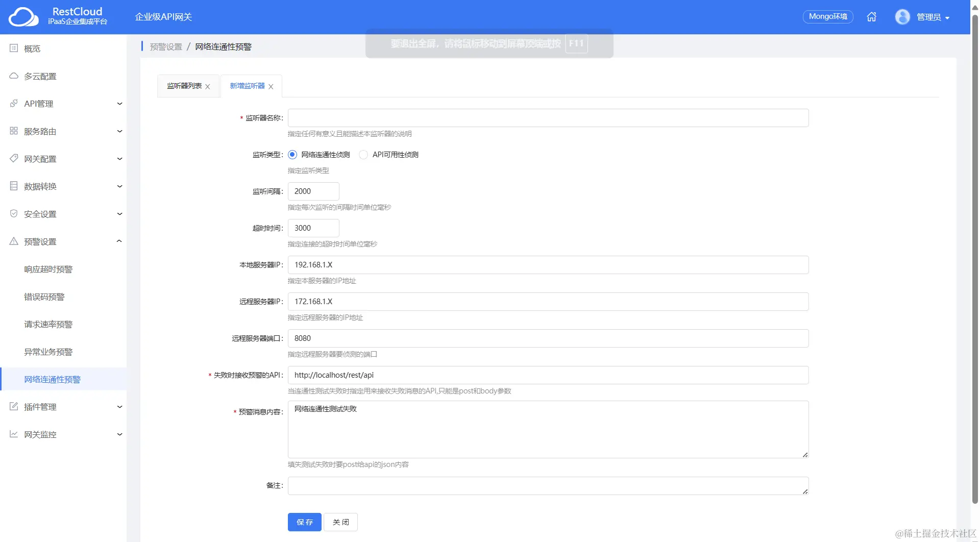Image resolution: width=980 pixels, height=542 pixels.
Task: Expand the 服务路由 menu chevron
Action: (x=119, y=131)
